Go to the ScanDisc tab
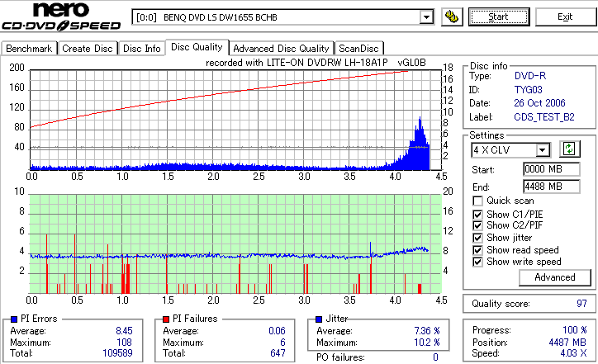Viewport: 598px width, 364px height. pyautogui.click(x=358, y=49)
